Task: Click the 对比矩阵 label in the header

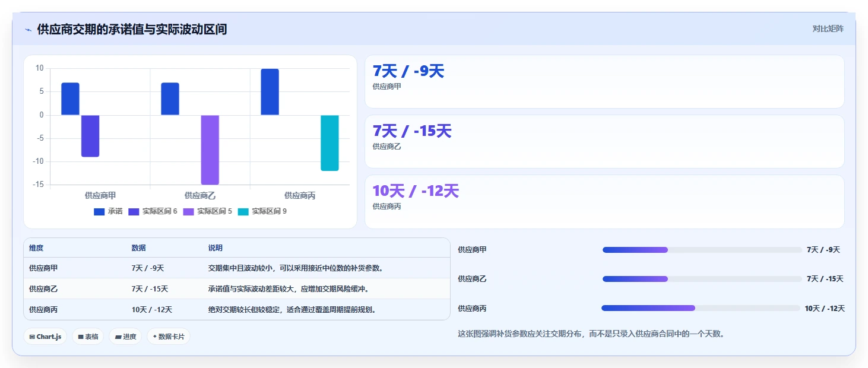Action: 828,28
